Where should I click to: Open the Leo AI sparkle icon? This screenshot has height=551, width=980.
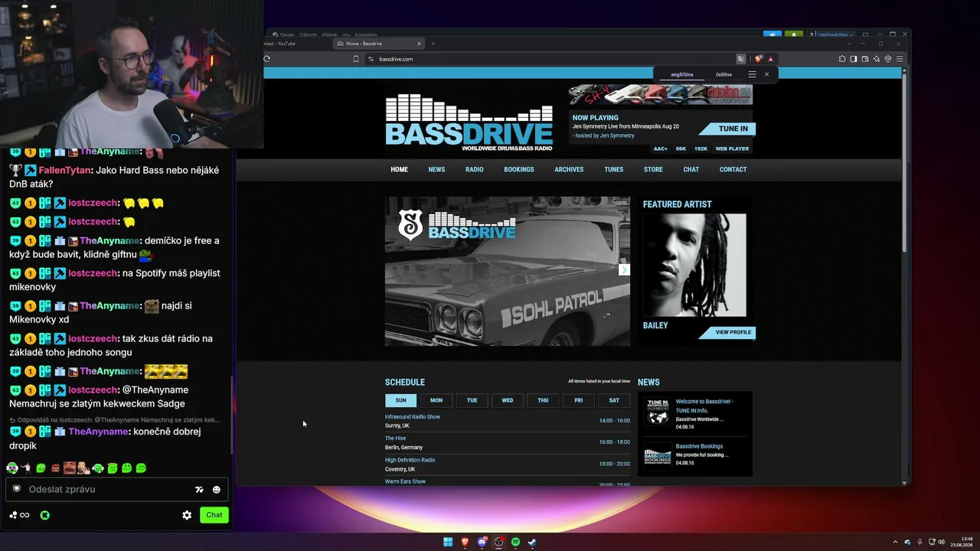point(877,59)
